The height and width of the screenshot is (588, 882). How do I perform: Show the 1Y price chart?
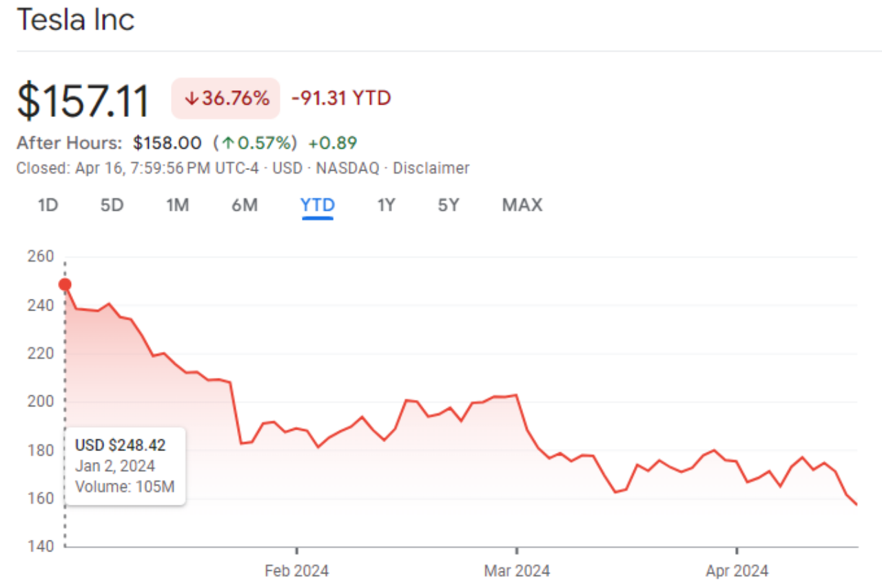point(386,205)
